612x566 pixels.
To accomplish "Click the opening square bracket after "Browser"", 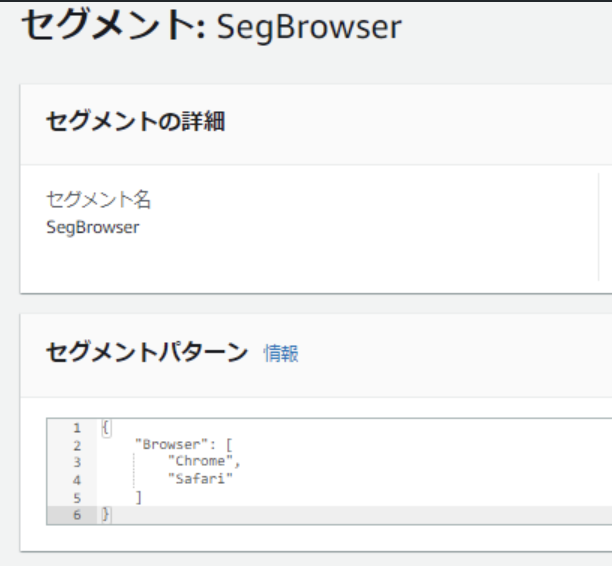I will coord(229,444).
